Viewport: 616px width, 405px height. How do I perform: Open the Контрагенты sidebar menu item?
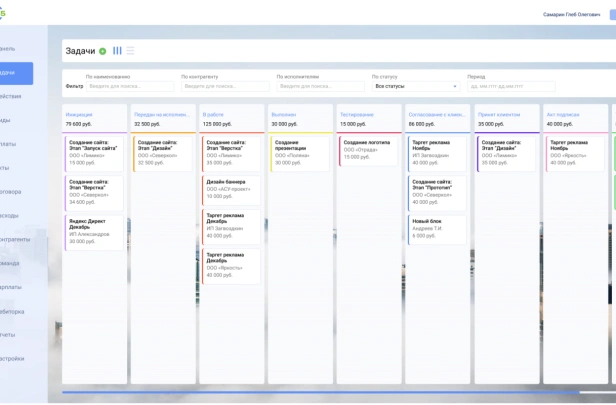click(15, 239)
